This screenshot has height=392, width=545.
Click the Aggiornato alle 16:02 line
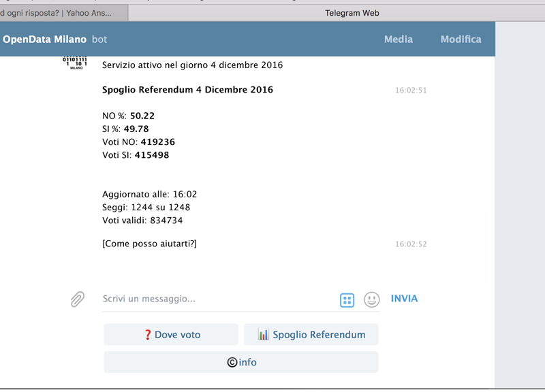coord(149,194)
